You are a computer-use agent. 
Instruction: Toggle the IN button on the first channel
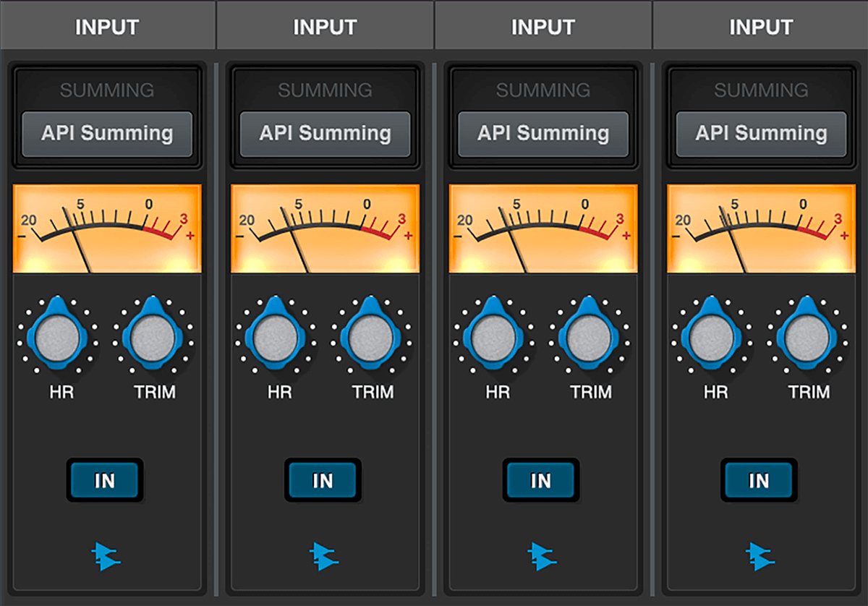click(x=105, y=480)
